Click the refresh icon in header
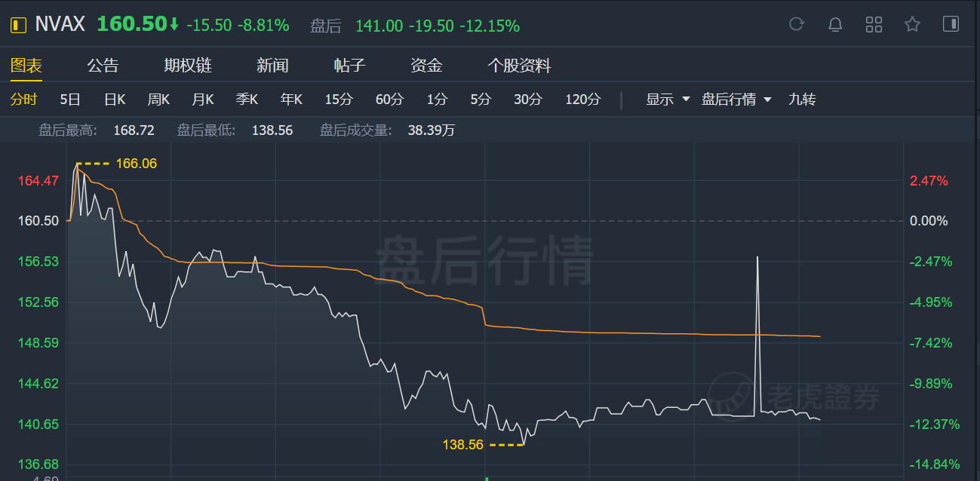This screenshot has height=481, width=980. (x=797, y=24)
